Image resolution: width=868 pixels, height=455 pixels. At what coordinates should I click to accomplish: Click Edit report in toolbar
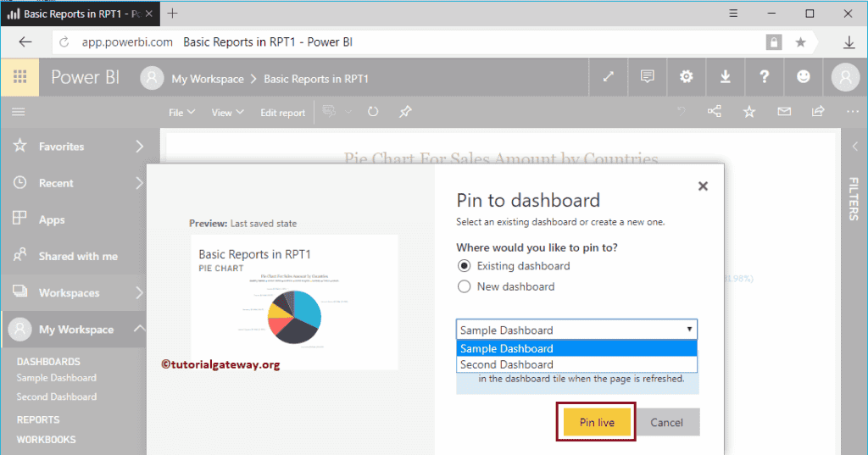[x=282, y=113]
